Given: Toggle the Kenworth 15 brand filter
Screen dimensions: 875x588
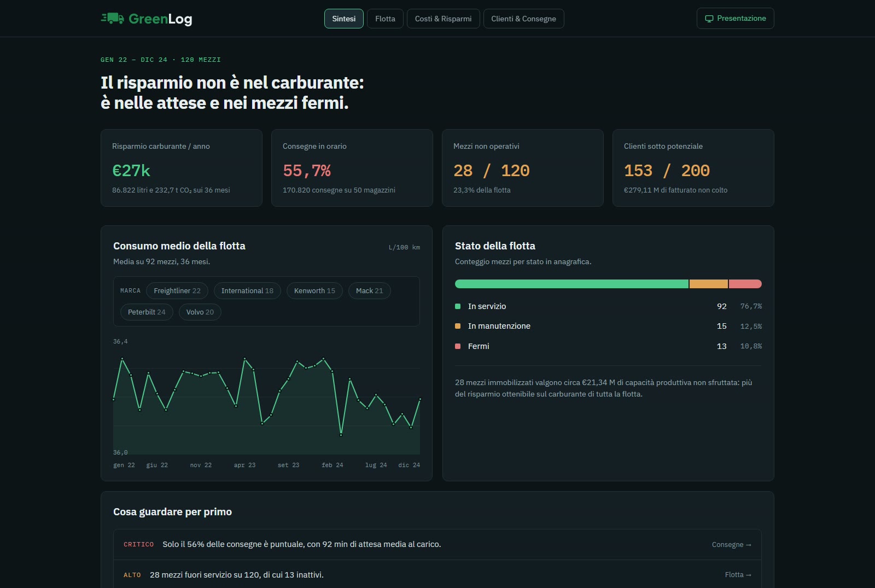Looking at the screenshot, I should tap(314, 290).
